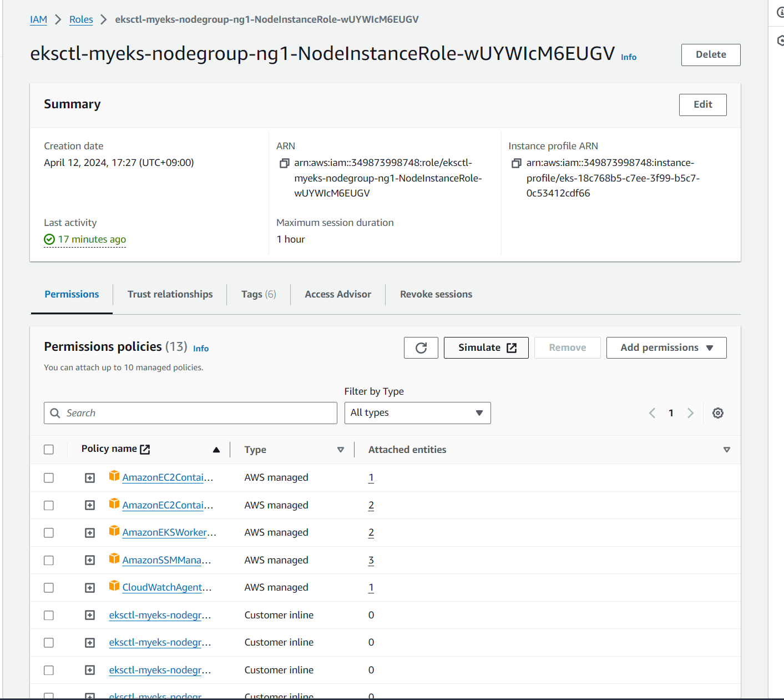Check the third eksctl-myeks-nodegr inline policy
Image resolution: width=784 pixels, height=700 pixels.
tap(49, 671)
